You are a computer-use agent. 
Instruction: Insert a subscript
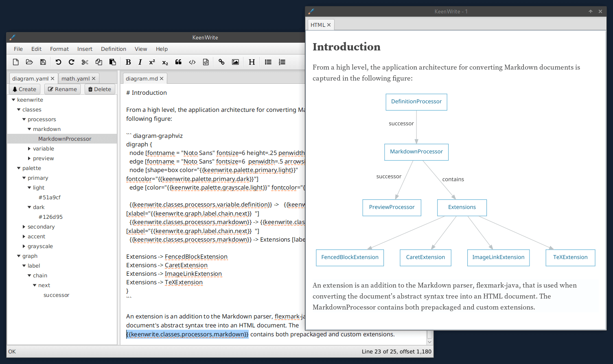pyautogui.click(x=165, y=62)
